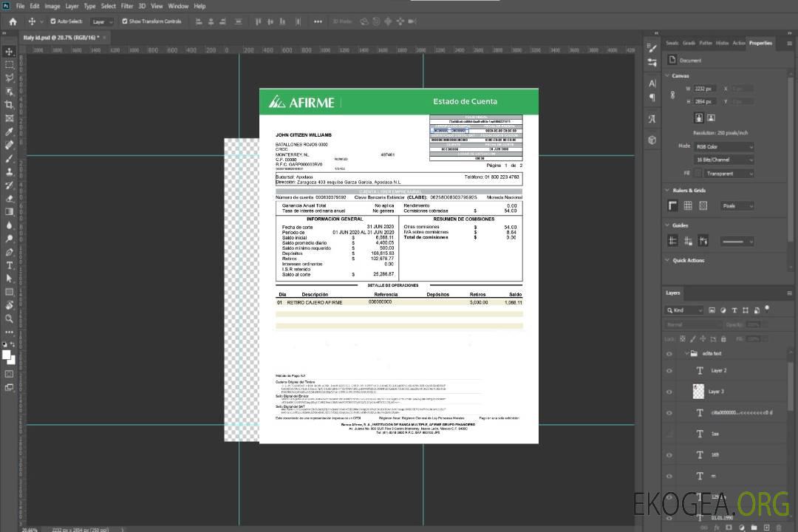
Task: Open the Window menu
Action: coord(178,6)
